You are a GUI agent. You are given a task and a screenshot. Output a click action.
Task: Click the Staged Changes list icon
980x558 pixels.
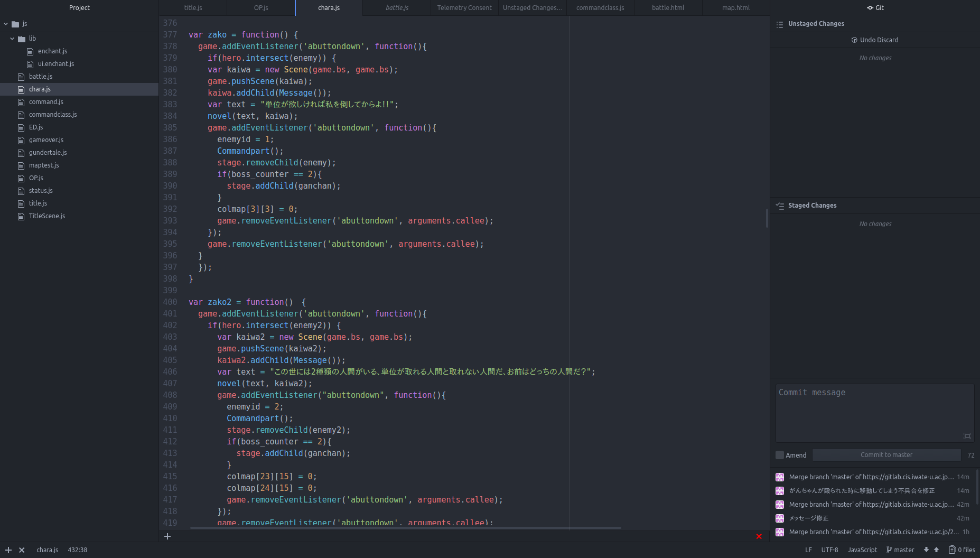[x=780, y=206]
